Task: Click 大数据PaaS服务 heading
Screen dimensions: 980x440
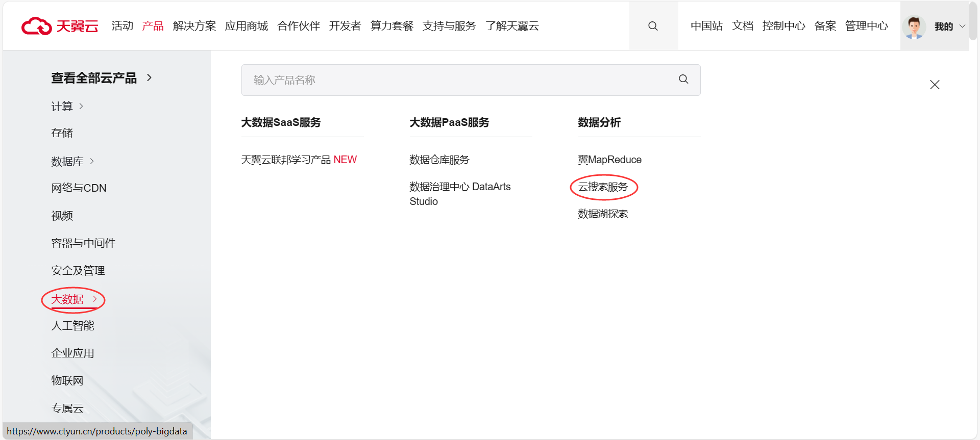Action: pos(449,122)
